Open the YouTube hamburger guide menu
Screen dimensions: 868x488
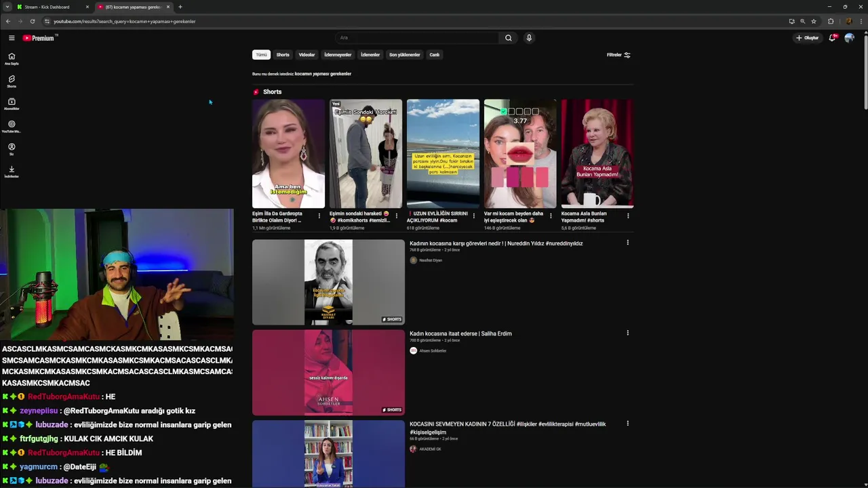click(x=12, y=38)
